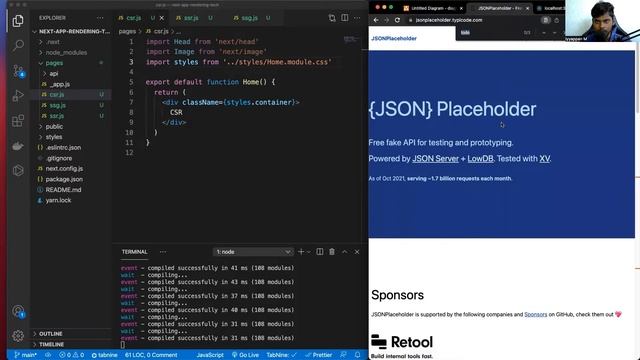Expand the api folder
This screenshot has height=360, width=640.
[71, 74]
